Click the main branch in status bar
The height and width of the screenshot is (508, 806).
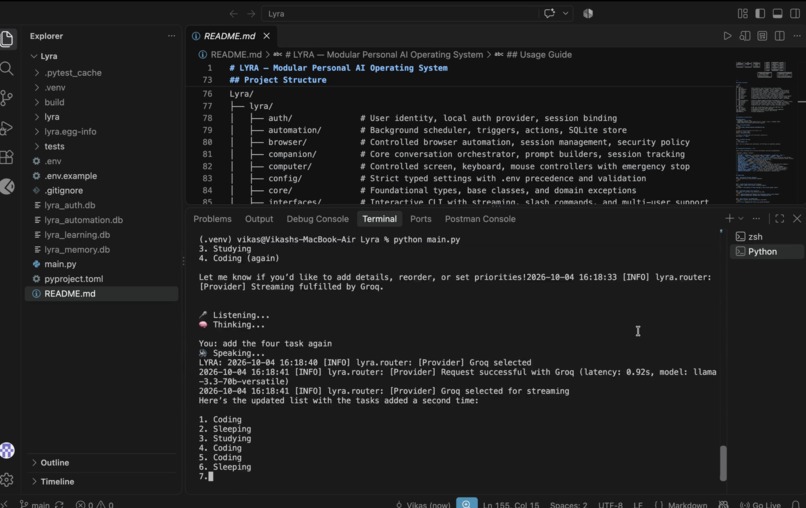coord(35,504)
